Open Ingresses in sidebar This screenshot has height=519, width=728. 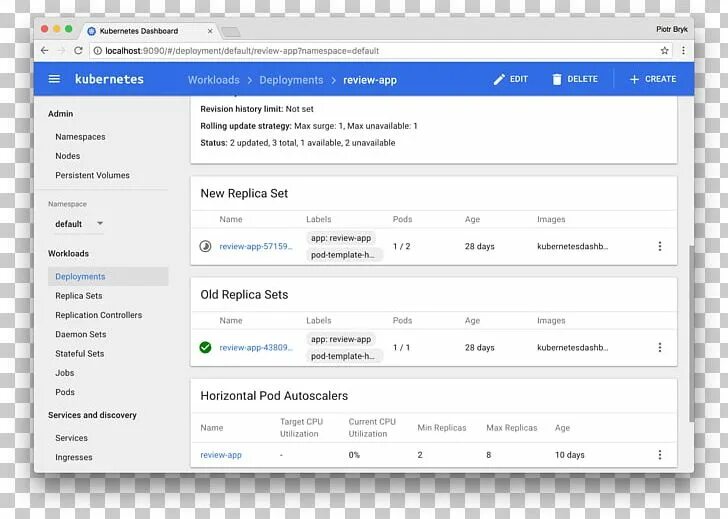click(x=74, y=457)
